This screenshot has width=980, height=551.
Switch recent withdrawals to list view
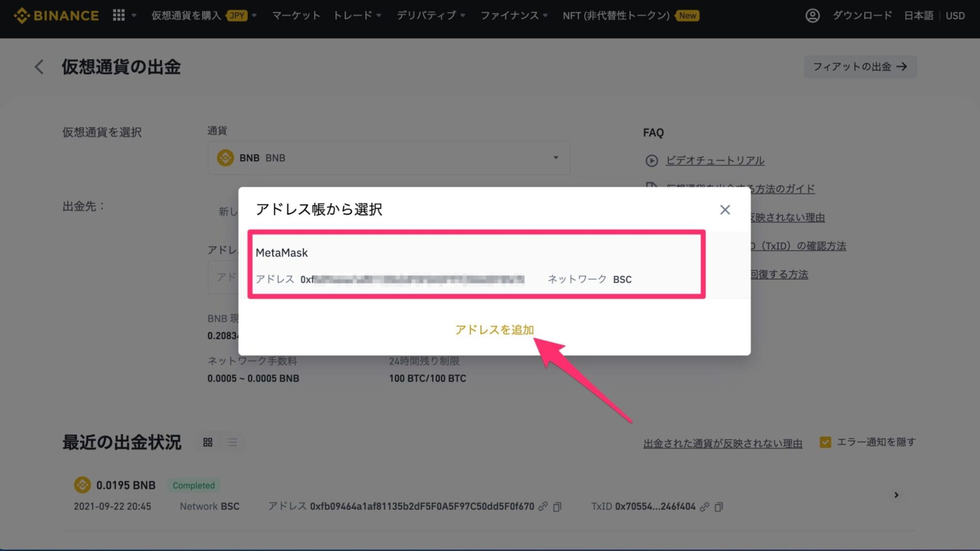coord(232,442)
